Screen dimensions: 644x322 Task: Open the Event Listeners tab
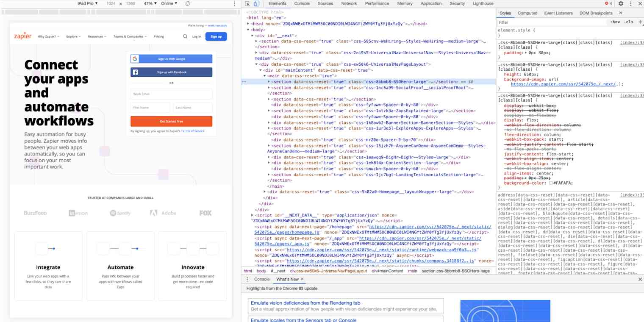[558, 13]
